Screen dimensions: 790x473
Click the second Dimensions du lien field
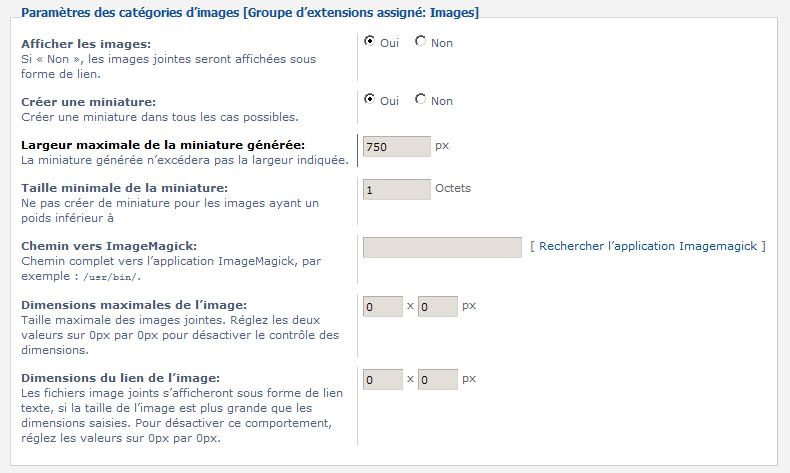tap(437, 380)
